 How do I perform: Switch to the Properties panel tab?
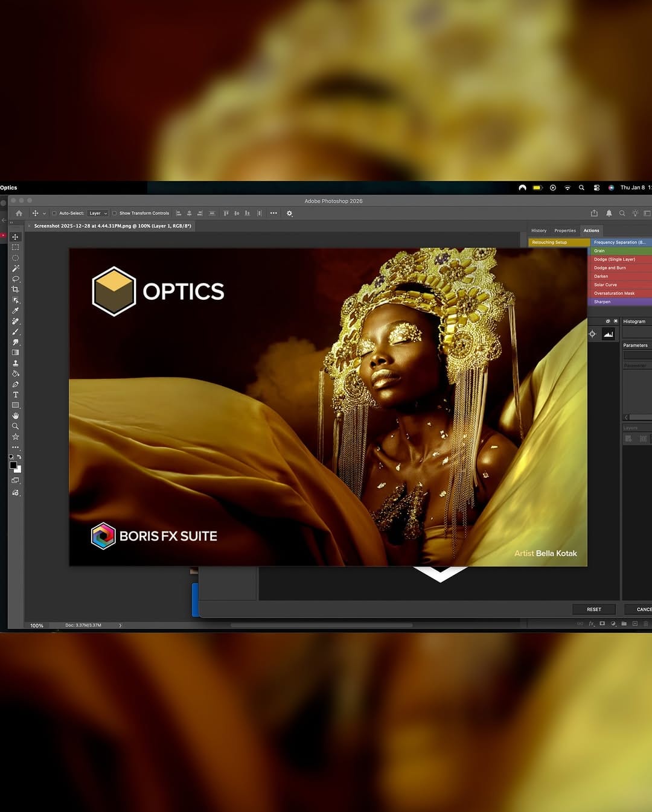[x=565, y=230]
